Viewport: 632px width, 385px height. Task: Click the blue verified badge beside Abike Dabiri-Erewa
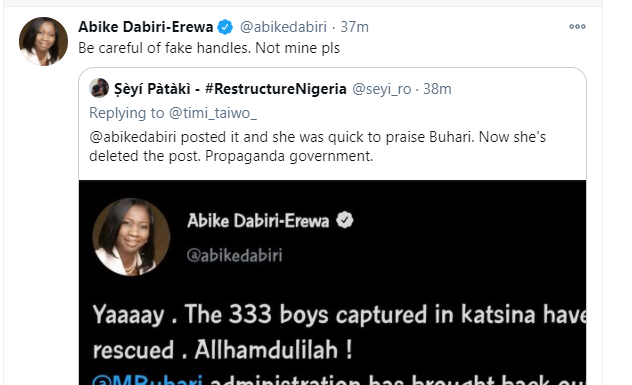pyautogui.click(x=225, y=27)
